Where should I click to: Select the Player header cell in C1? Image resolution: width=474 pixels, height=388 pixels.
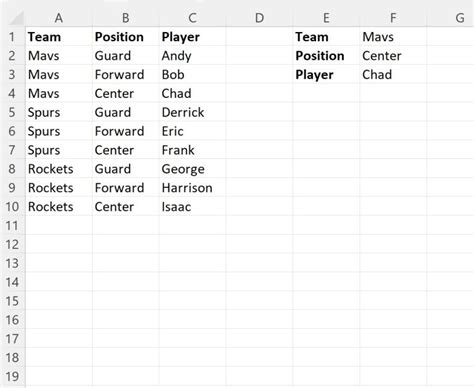tap(180, 37)
